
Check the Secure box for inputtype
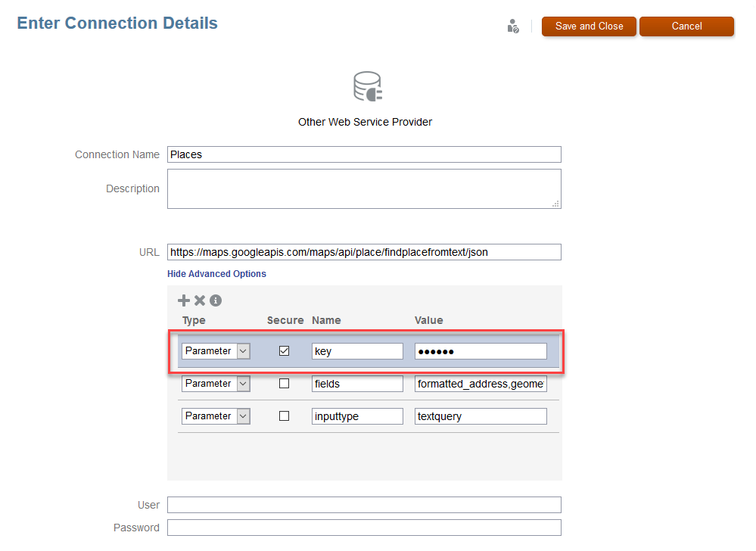pos(285,416)
